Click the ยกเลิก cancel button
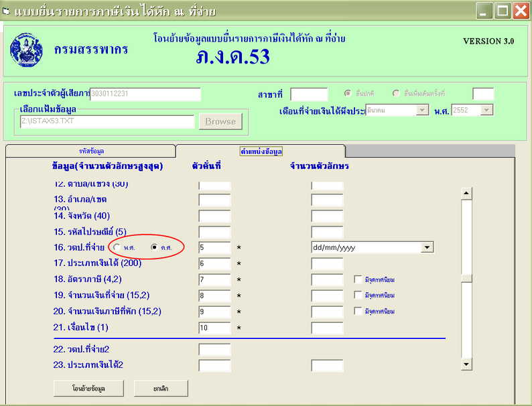Image resolution: width=532 pixels, height=406 pixels. pyautogui.click(x=161, y=389)
